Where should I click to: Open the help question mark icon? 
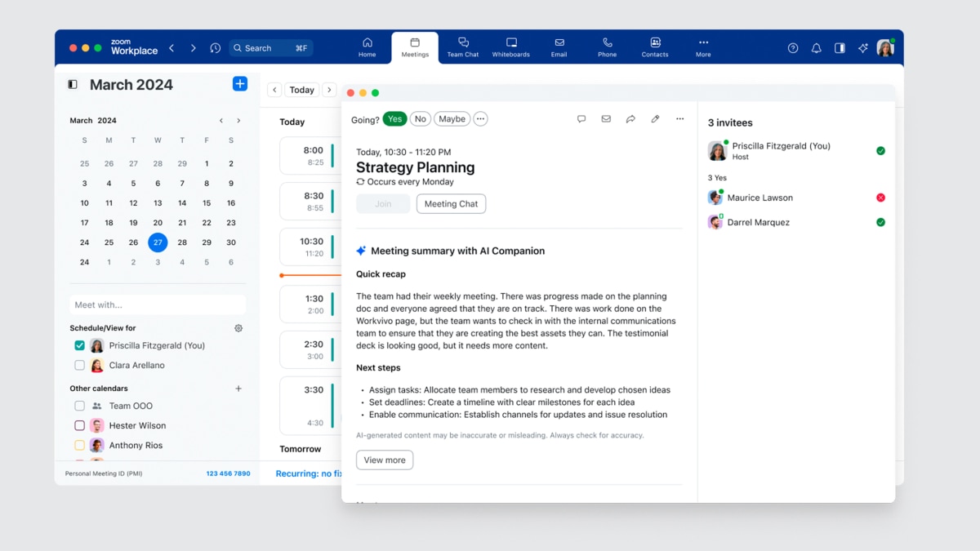(x=793, y=48)
